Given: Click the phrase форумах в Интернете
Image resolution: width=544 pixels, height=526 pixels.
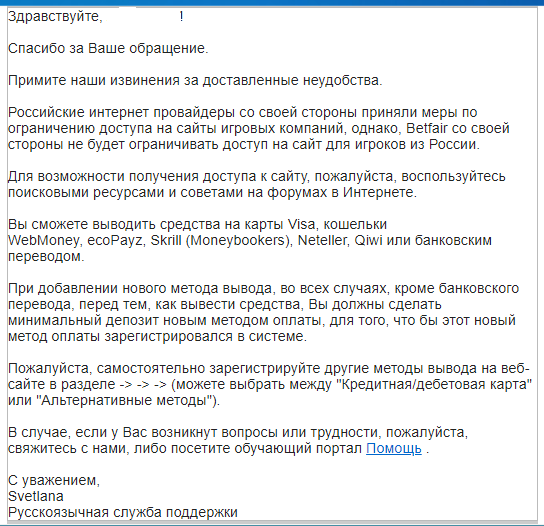Looking at the screenshot, I should tap(342, 192).
